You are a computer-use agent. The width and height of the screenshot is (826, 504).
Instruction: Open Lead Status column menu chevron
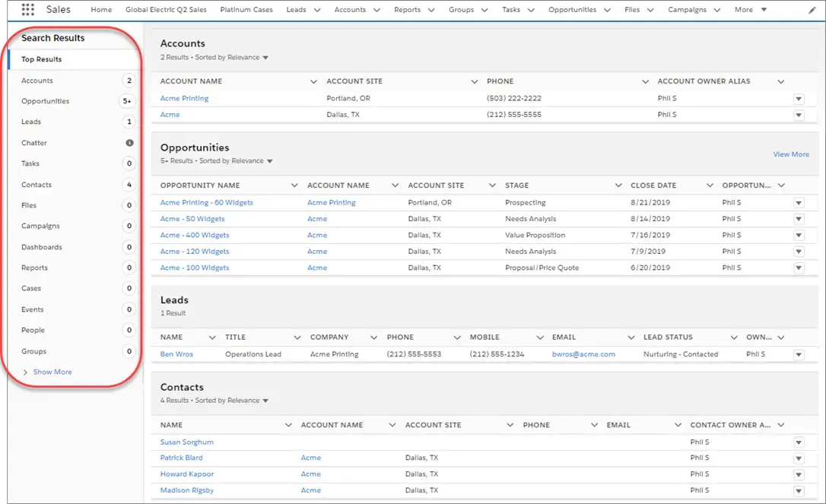734,338
